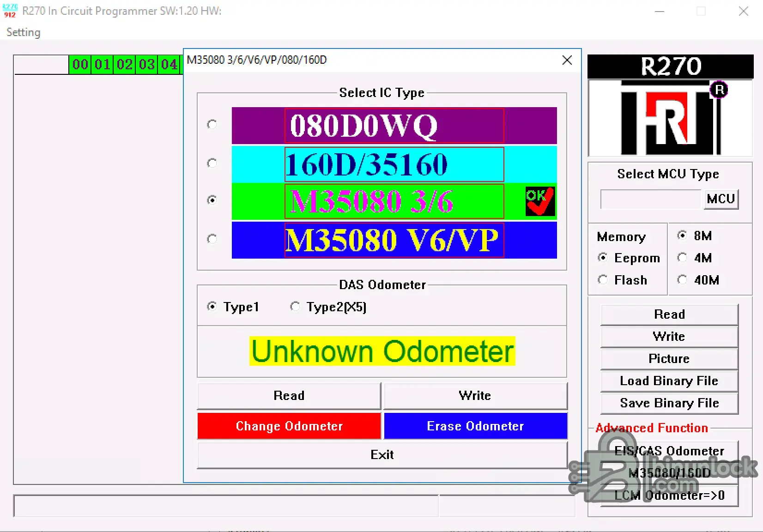Minimize the R270 programmer window

pos(660,11)
